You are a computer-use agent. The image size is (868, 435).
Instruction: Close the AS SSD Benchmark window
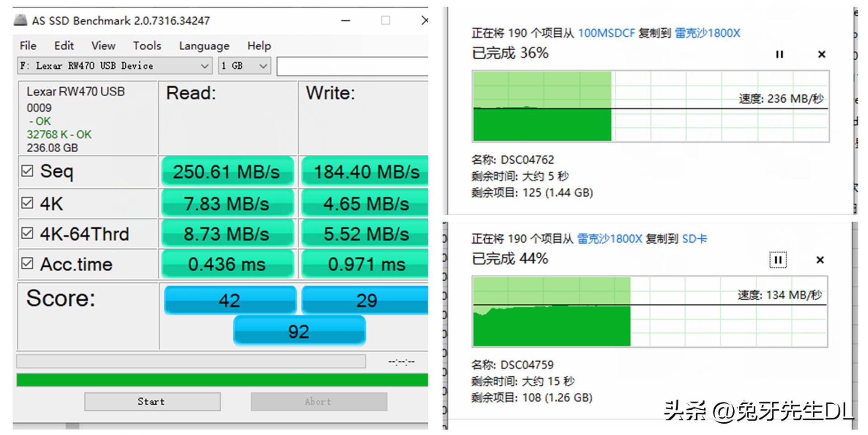(424, 21)
